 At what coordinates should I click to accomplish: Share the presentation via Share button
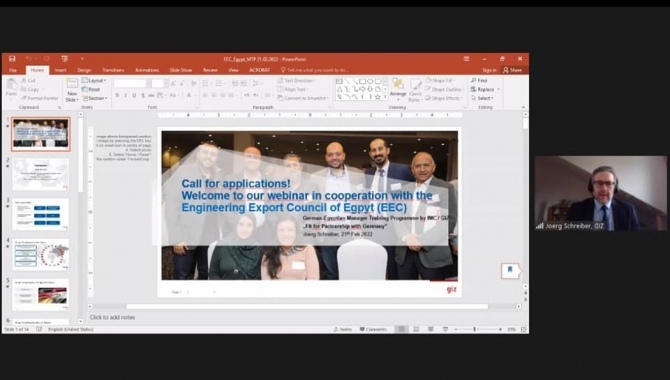(513, 70)
